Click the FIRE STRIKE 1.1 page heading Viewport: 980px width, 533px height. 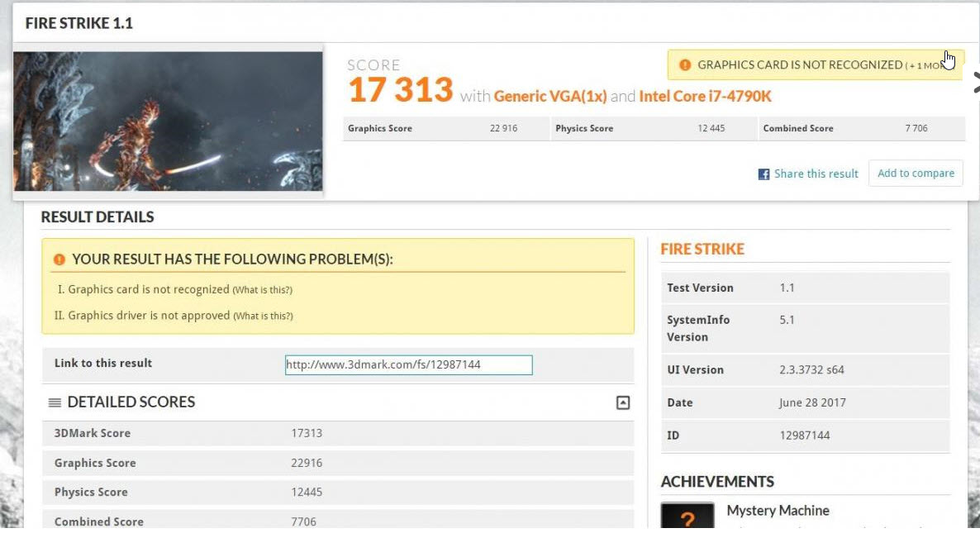pyautogui.click(x=78, y=24)
